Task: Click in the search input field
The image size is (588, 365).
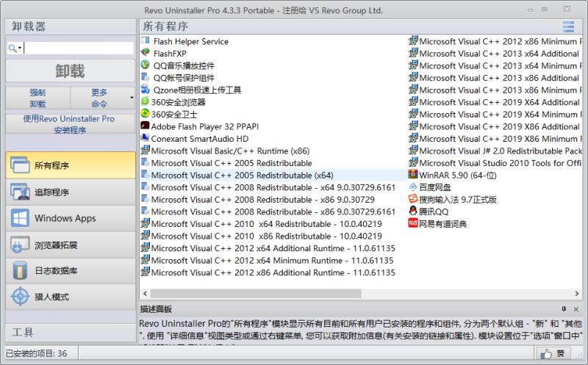Action: pos(79,48)
